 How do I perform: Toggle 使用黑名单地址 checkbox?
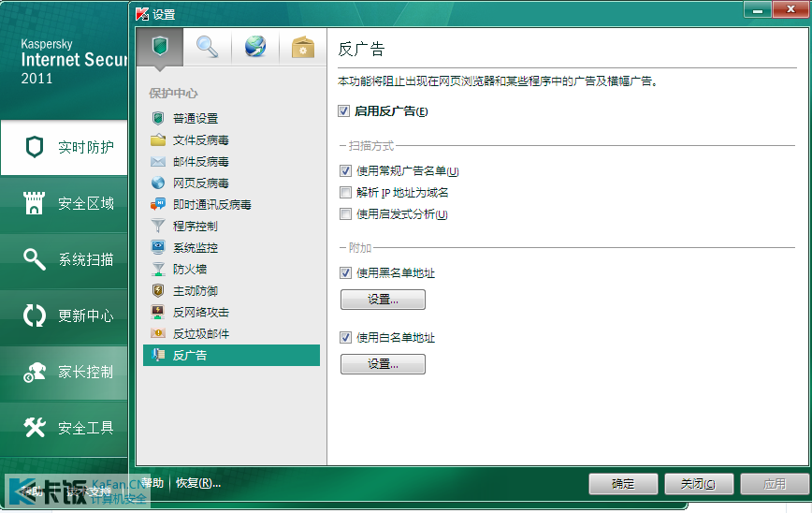345,272
